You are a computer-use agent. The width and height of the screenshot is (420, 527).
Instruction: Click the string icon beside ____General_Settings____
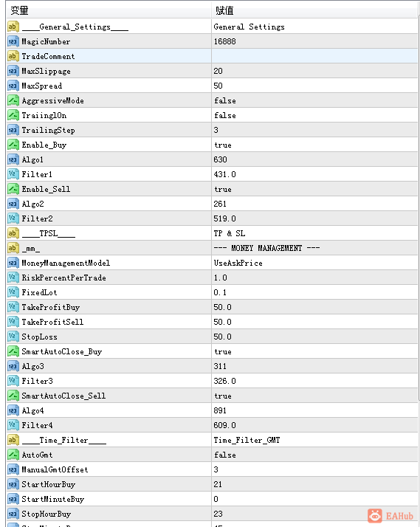pyautogui.click(x=13, y=27)
